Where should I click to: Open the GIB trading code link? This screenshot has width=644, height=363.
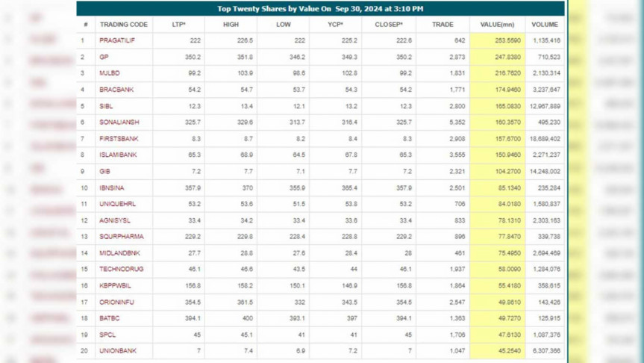tap(104, 172)
